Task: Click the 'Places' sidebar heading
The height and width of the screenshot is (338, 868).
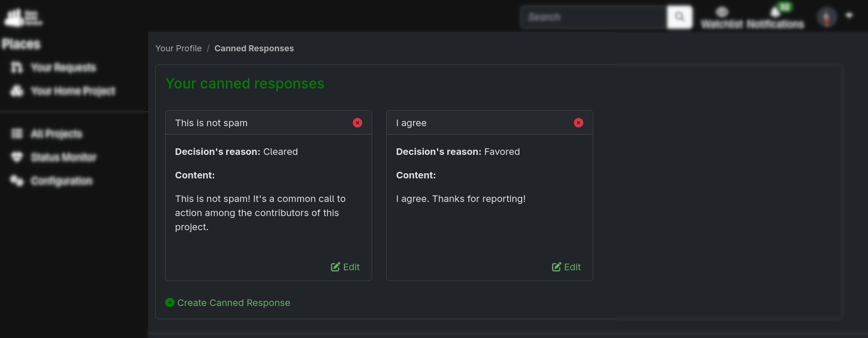Action: pyautogui.click(x=21, y=44)
